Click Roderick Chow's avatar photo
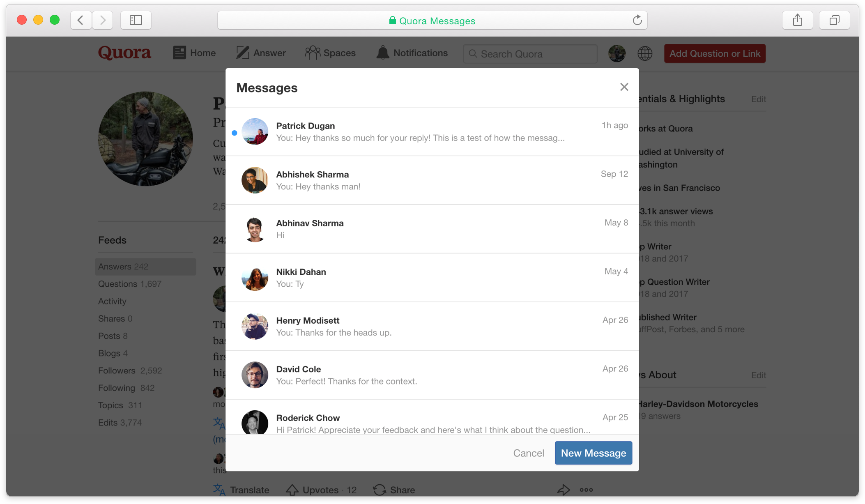 click(x=255, y=422)
